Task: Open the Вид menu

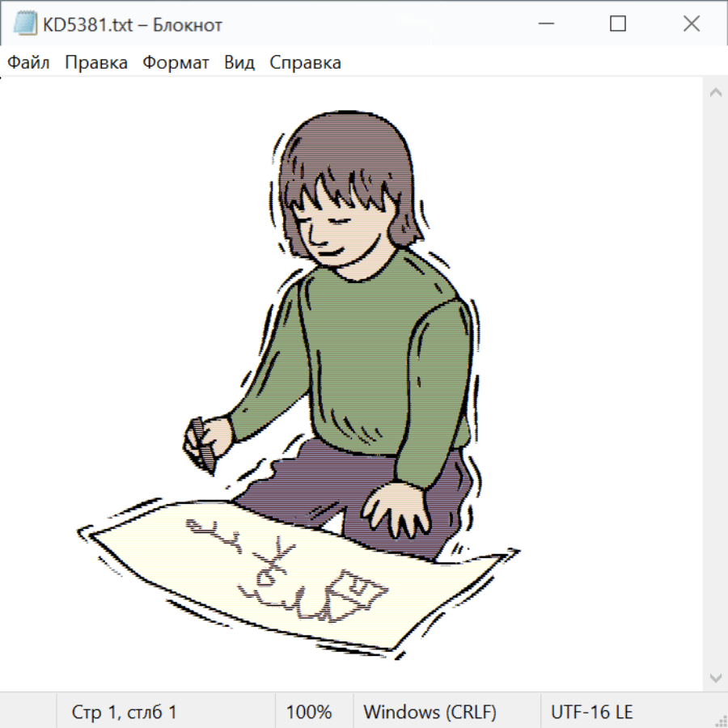Action: tap(239, 62)
